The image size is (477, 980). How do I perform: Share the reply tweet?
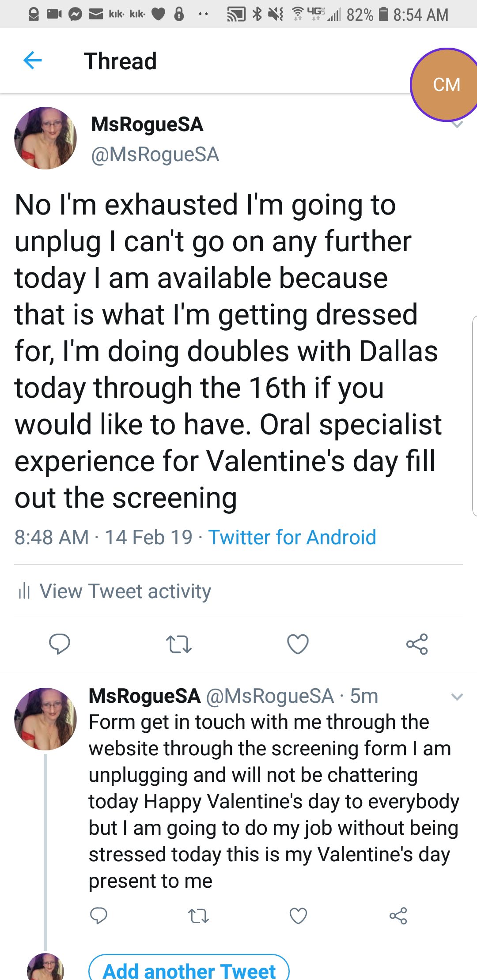coord(398,916)
